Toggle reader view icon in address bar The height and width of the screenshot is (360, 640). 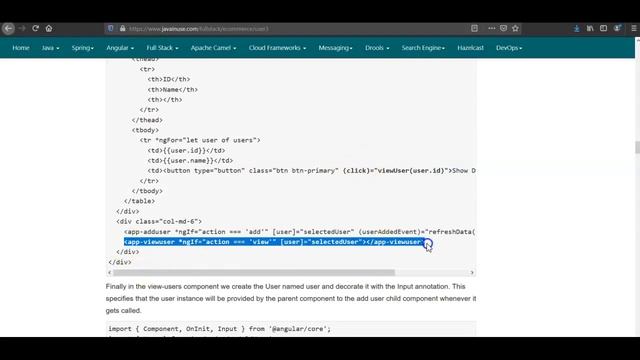tap(474, 28)
